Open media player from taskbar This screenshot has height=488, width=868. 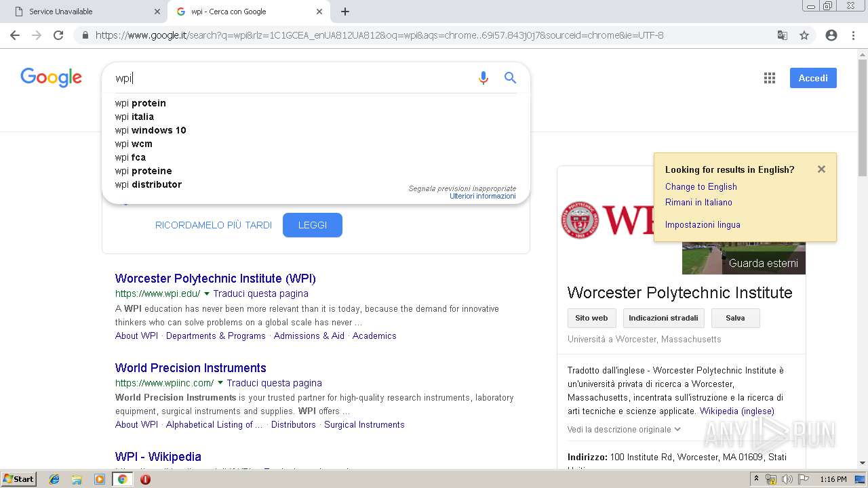pyautogui.click(x=100, y=479)
